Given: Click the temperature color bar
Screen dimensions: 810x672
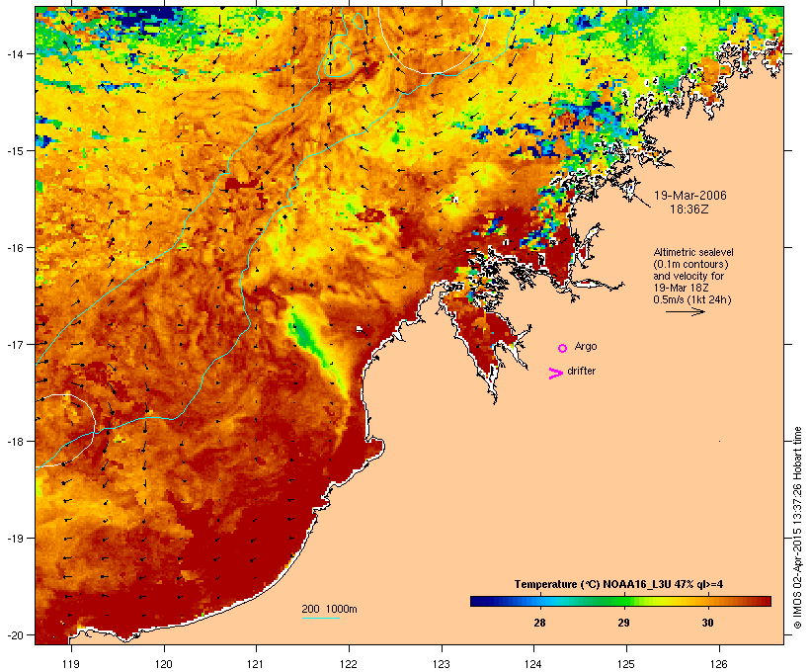Looking at the screenshot, I should pyautogui.click(x=620, y=601).
